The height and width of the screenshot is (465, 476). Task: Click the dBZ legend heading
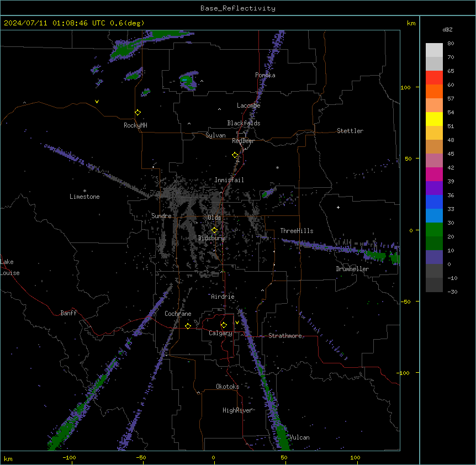[x=447, y=29]
